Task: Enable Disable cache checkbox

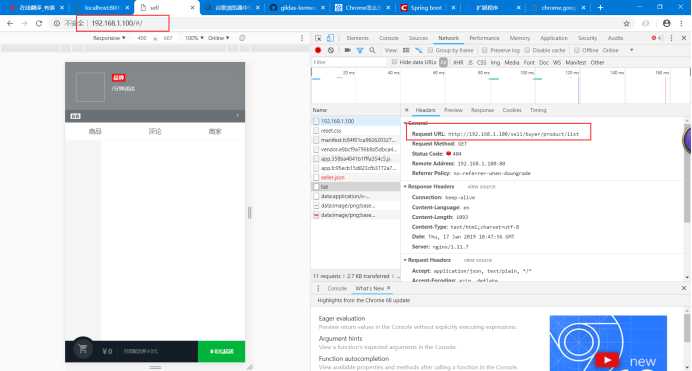Action: pyautogui.click(x=527, y=50)
